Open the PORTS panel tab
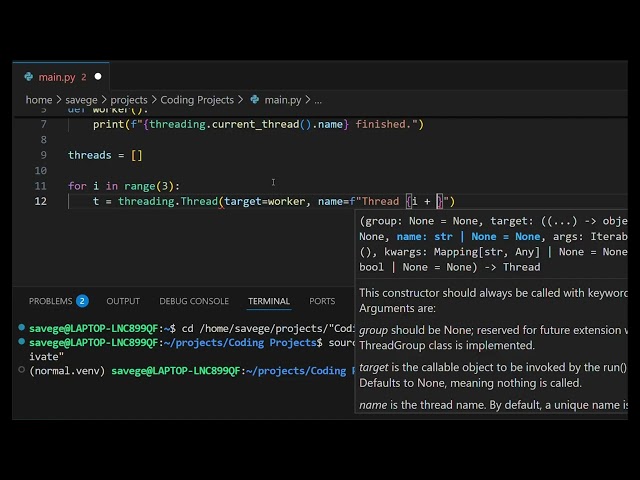This screenshot has height=480, width=640. tap(322, 301)
